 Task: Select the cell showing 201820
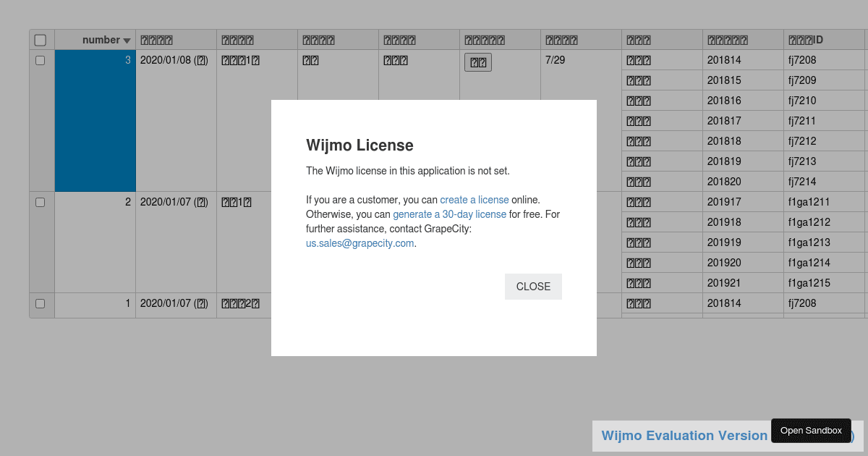pos(724,182)
